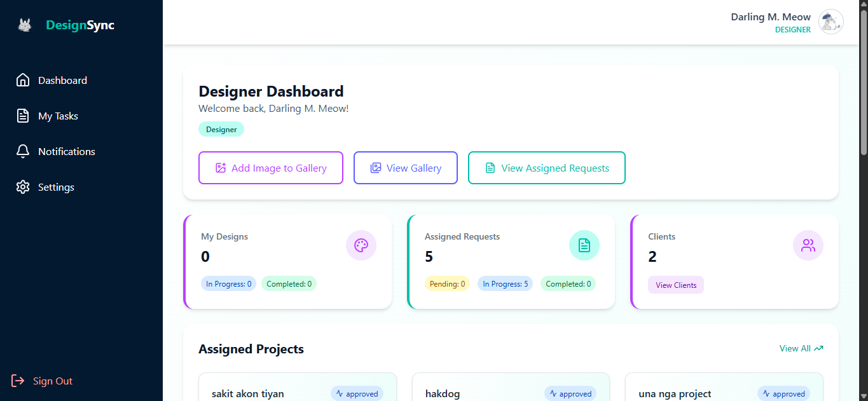This screenshot has width=868, height=401.
Task: Click the palette icon in My Designs
Action: (361, 245)
